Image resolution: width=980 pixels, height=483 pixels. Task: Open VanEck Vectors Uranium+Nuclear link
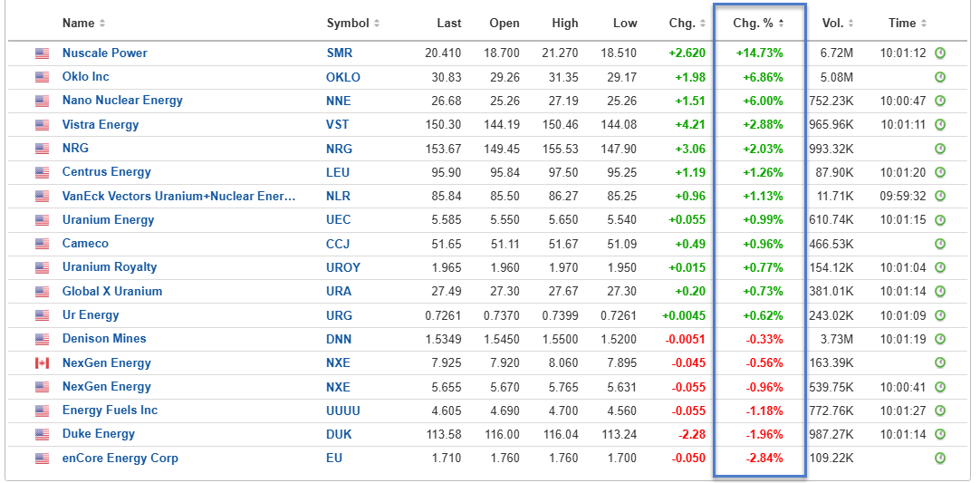pos(178,196)
